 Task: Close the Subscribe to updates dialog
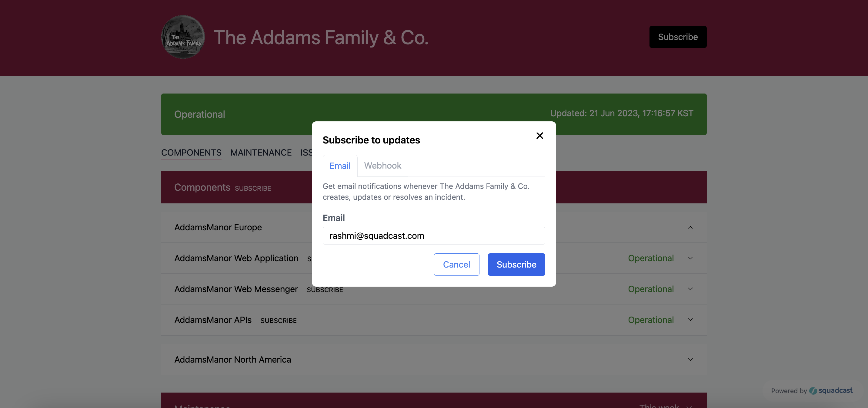[x=539, y=135]
